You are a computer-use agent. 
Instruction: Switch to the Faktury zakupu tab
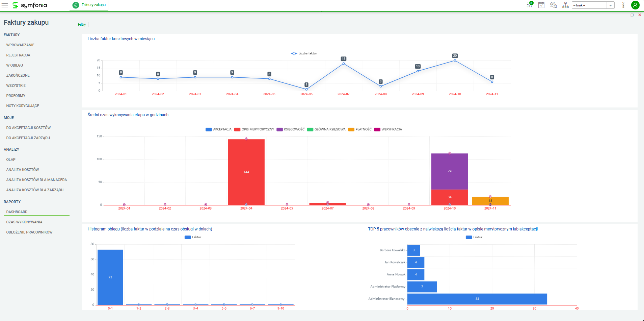pyautogui.click(x=89, y=5)
